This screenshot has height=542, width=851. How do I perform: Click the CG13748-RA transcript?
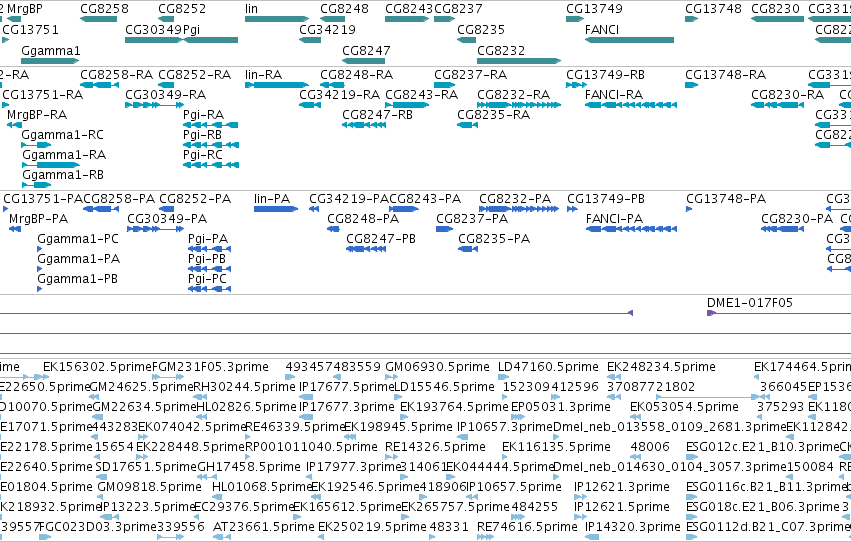pos(691,85)
